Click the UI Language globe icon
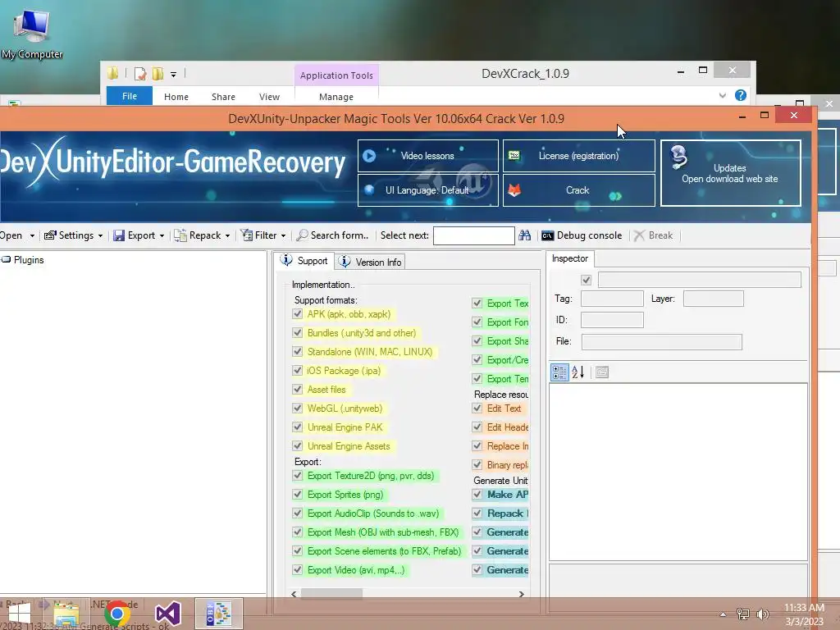The image size is (840, 630). 369,189
